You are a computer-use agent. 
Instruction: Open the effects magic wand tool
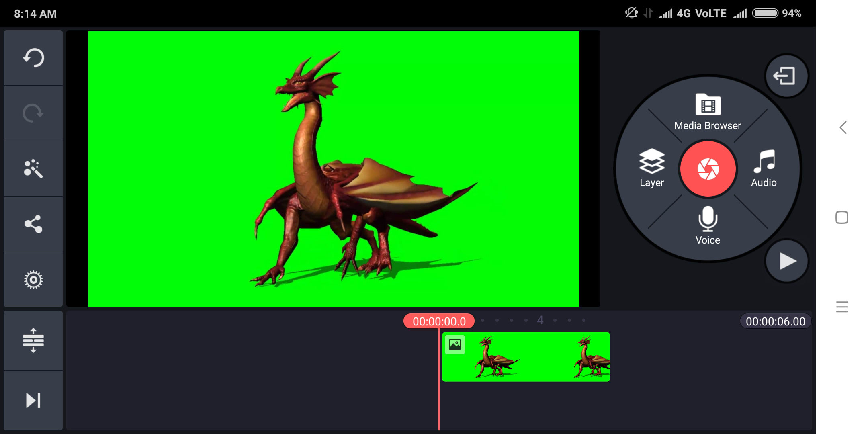tap(33, 169)
